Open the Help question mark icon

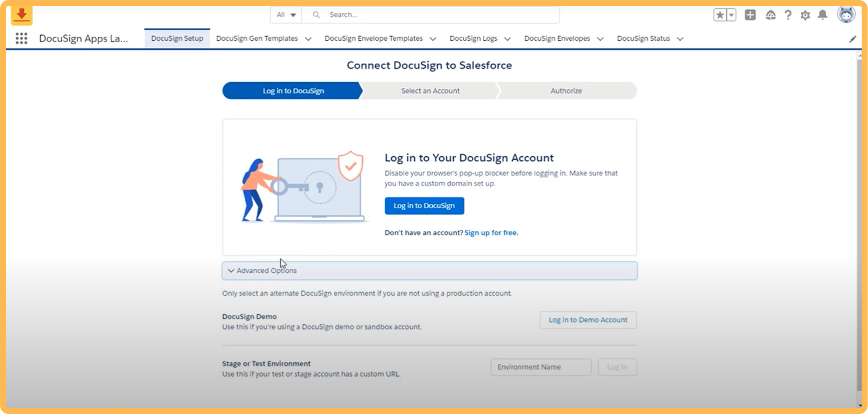[788, 15]
